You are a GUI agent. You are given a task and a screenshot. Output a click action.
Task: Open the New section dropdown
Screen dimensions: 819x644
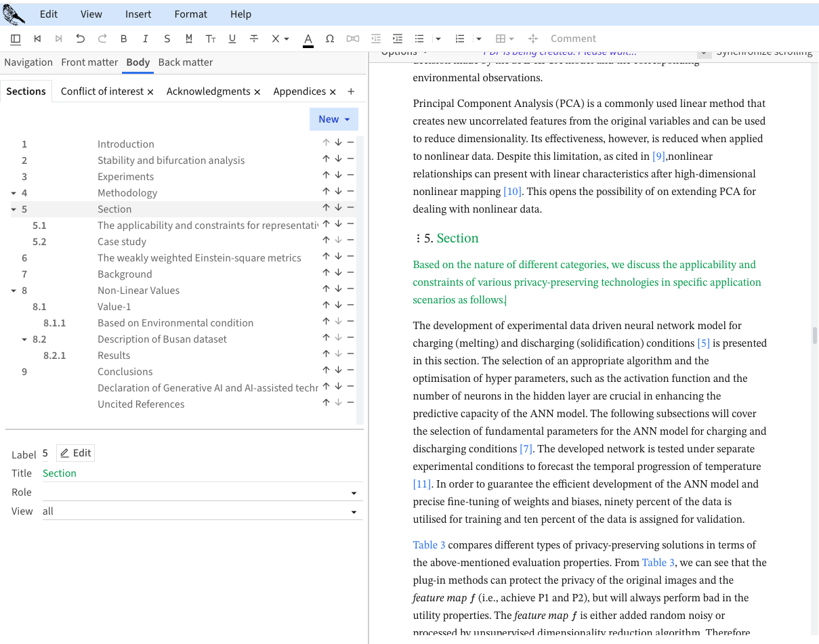click(x=334, y=119)
